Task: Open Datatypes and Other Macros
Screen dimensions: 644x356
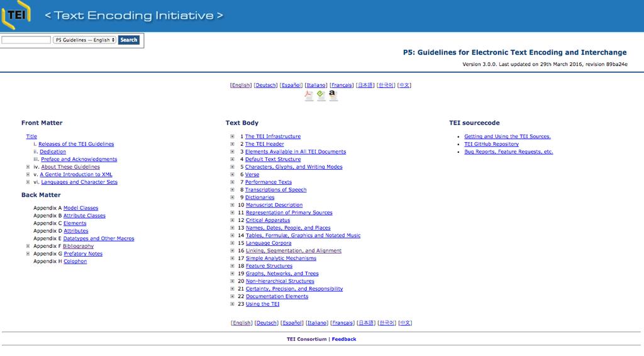Action: click(x=99, y=238)
